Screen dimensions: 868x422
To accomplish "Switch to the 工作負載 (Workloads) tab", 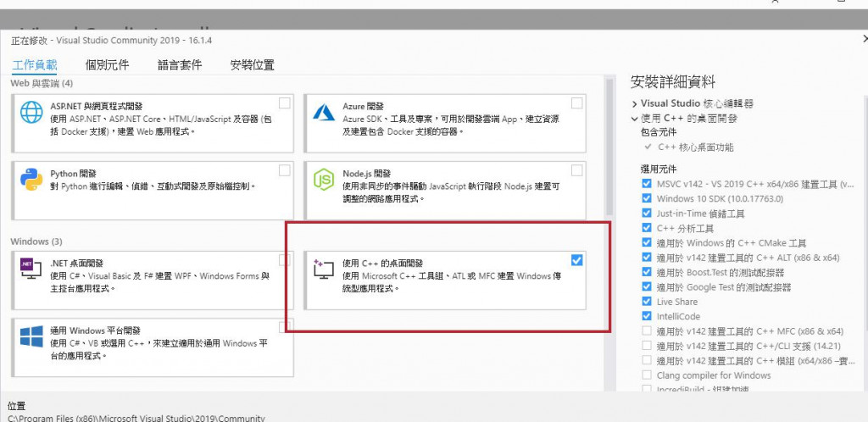I will tap(34, 64).
